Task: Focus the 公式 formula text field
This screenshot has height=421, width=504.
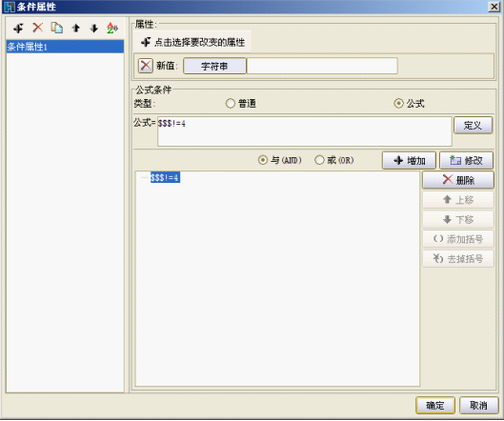Action: [x=304, y=131]
